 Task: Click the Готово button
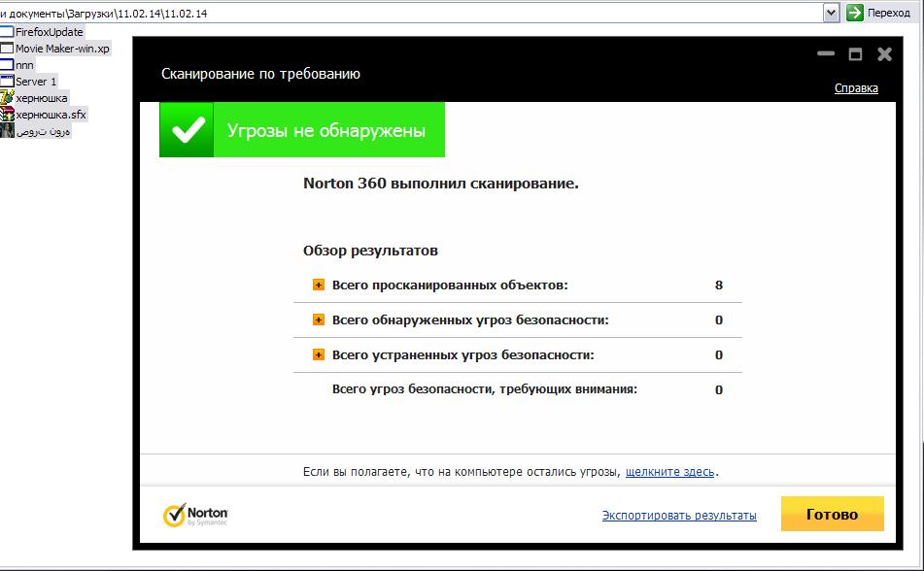[832, 514]
